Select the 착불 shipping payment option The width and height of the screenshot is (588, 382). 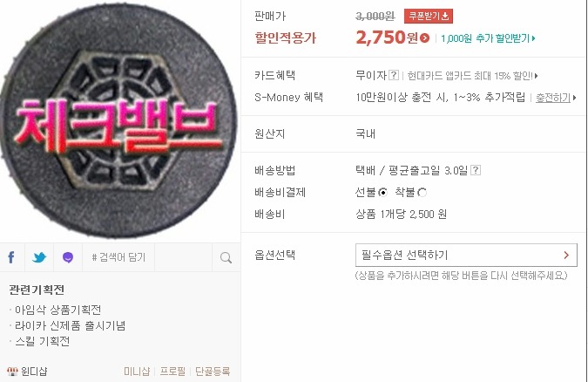tap(422, 193)
